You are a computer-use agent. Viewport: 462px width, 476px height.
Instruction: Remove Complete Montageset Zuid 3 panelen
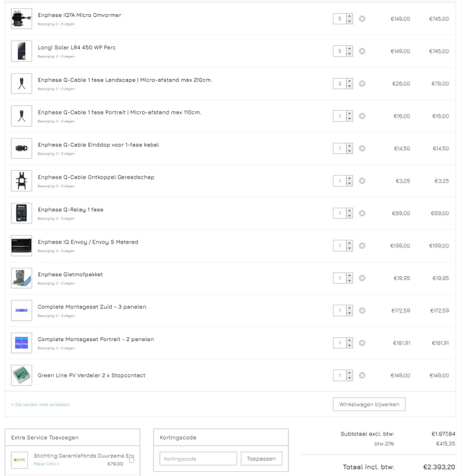click(x=362, y=311)
